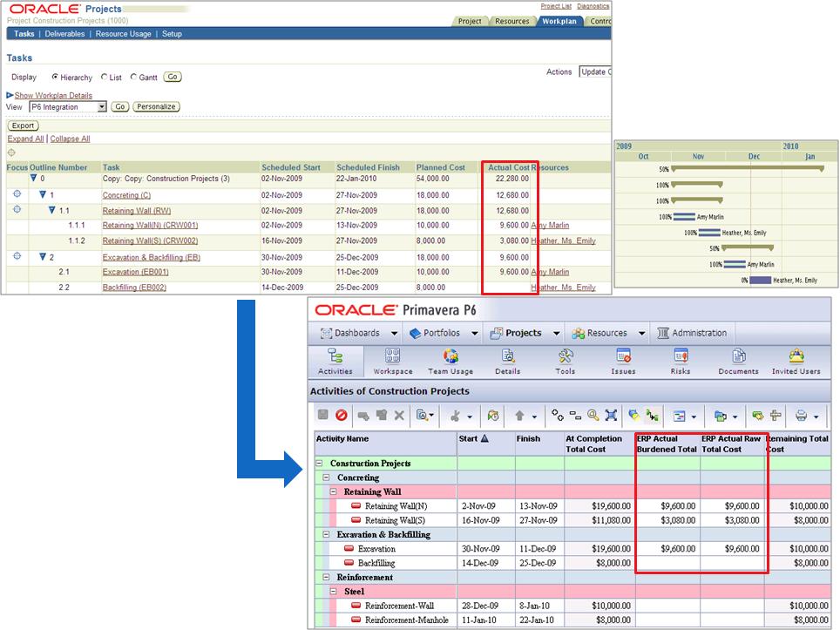Sort by the Start column header
This screenshot has width=840, height=630.
(473, 438)
